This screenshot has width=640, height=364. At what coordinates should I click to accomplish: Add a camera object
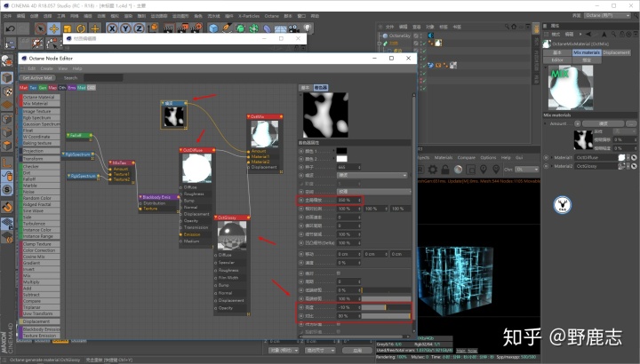pyautogui.click(x=293, y=28)
